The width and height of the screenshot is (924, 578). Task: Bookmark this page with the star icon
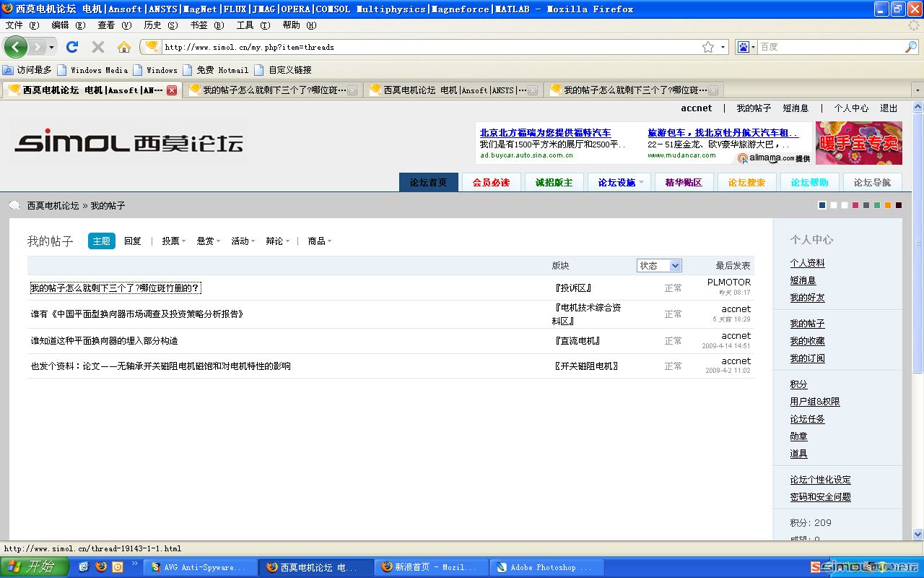(x=708, y=47)
